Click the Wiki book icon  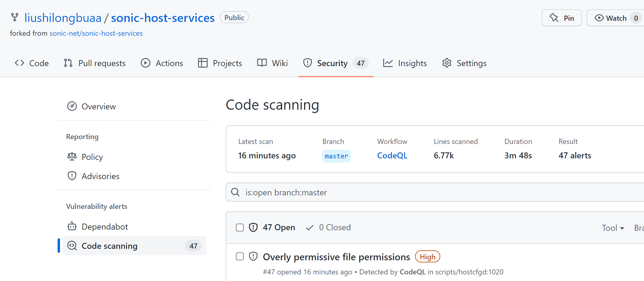coord(261,63)
